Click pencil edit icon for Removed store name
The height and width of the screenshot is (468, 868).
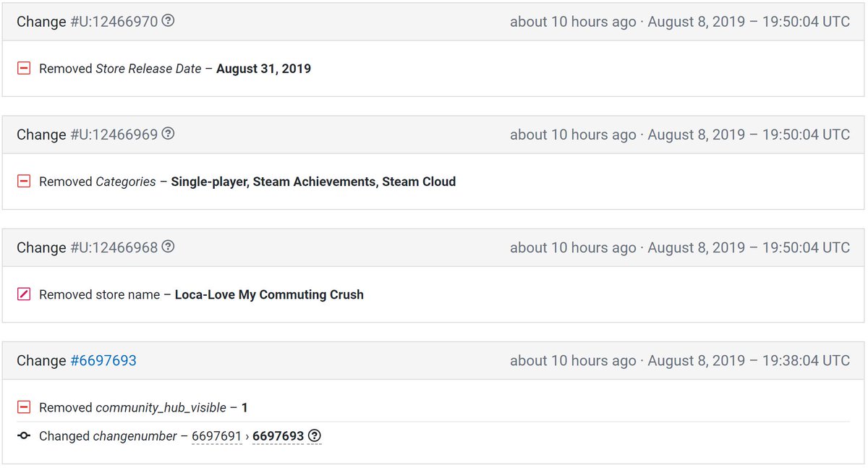[24, 294]
